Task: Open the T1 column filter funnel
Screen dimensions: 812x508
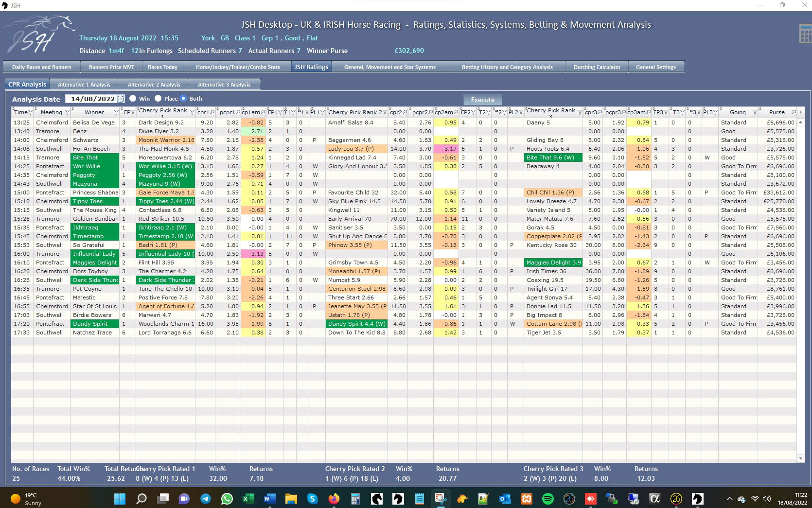Action: (293, 112)
